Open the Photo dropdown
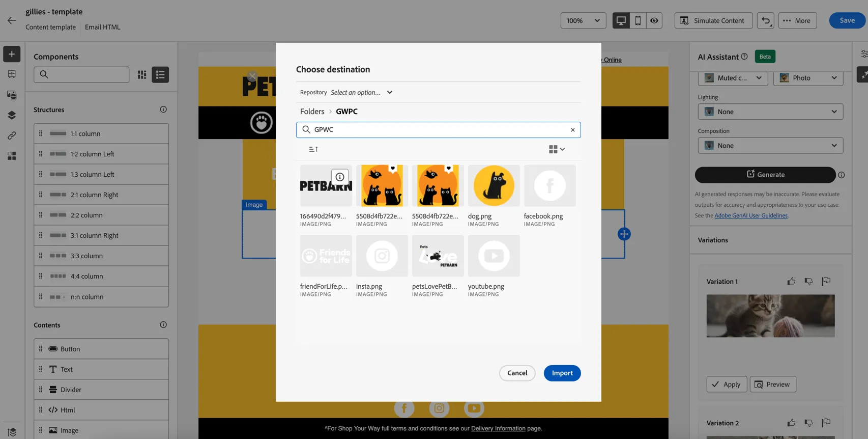This screenshot has width=868, height=439. click(x=808, y=78)
